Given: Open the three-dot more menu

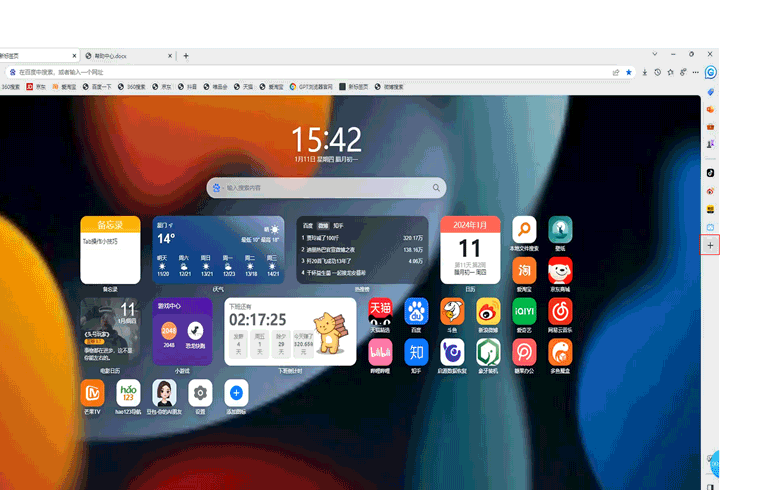Looking at the screenshot, I should pos(696,73).
